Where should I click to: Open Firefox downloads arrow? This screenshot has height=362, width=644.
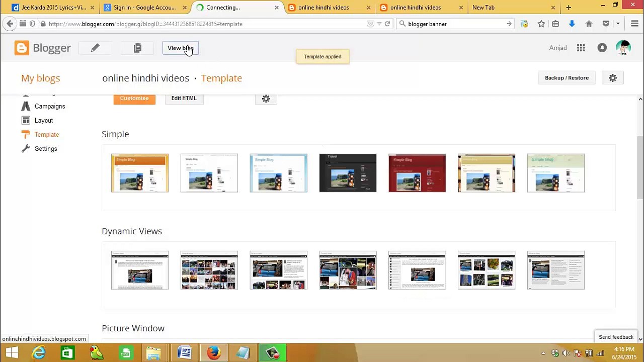(572, 24)
